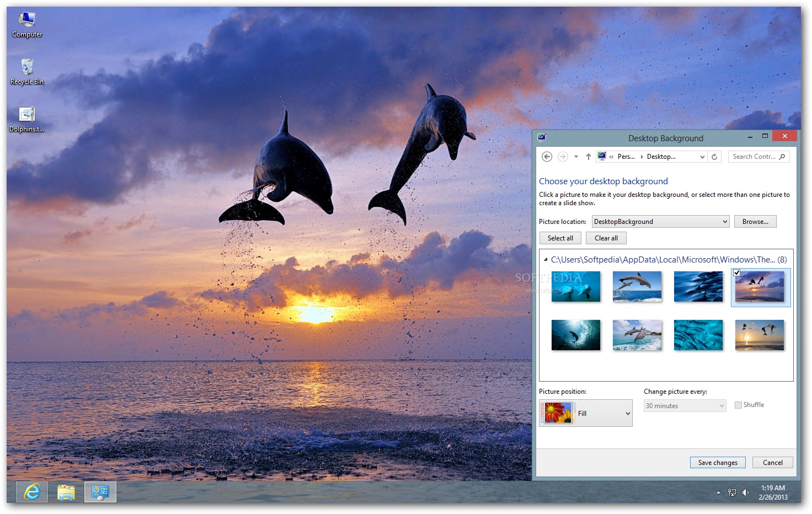This screenshot has height=514, width=812.
Task: Select the Recycle Bin desktop icon
Action: coord(27,72)
